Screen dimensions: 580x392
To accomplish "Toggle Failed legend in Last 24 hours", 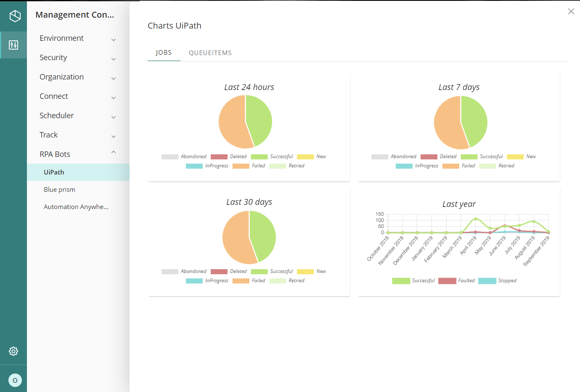I will [249, 166].
